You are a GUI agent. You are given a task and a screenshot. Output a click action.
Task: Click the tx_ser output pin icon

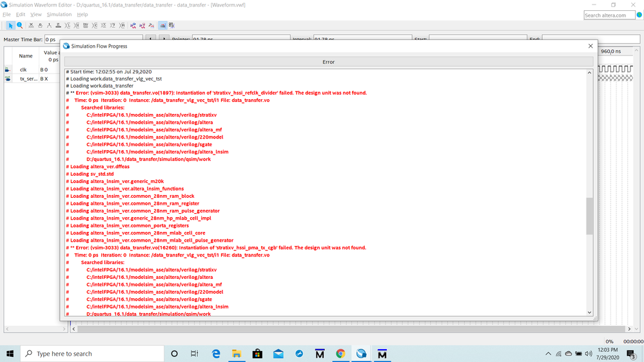[x=7, y=79]
